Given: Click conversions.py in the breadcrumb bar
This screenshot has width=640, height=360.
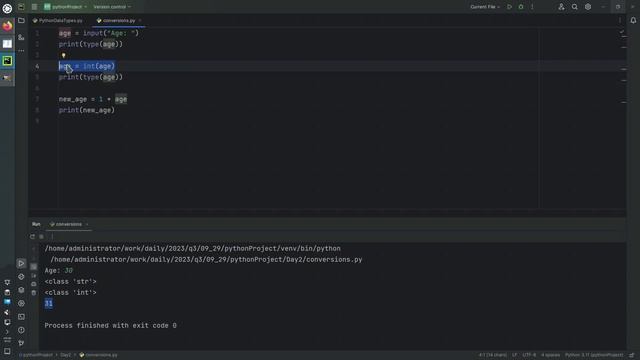Looking at the screenshot, I should (x=98, y=355).
